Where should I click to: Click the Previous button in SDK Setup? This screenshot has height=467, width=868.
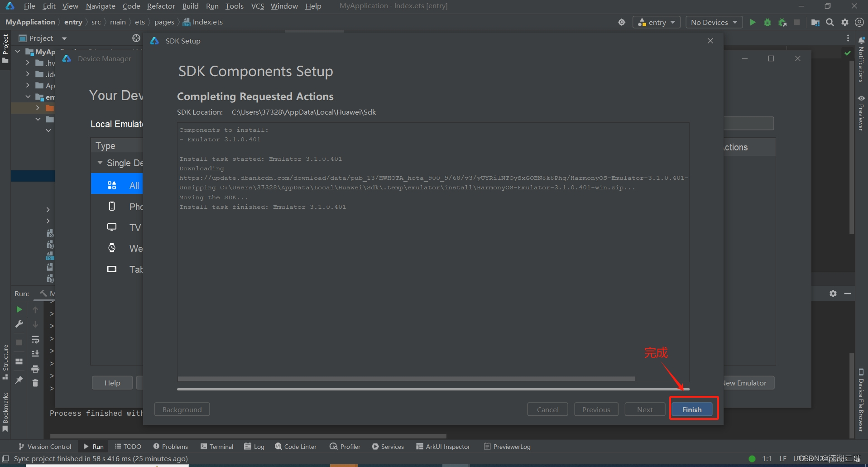pyautogui.click(x=596, y=409)
